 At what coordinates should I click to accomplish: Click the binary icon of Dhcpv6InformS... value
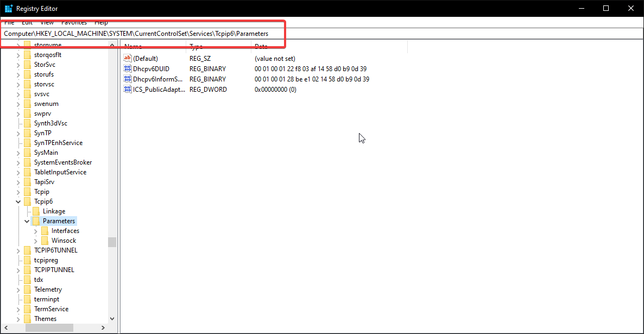127,79
